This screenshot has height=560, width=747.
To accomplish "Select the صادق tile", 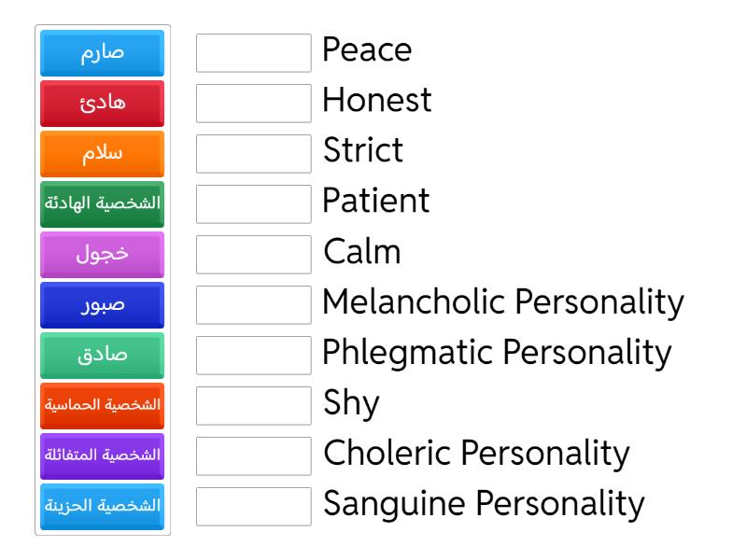I will 103,356.
